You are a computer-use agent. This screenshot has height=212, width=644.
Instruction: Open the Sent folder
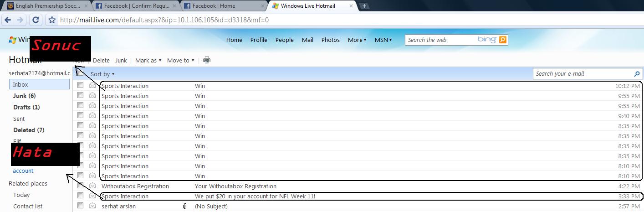(x=19, y=119)
